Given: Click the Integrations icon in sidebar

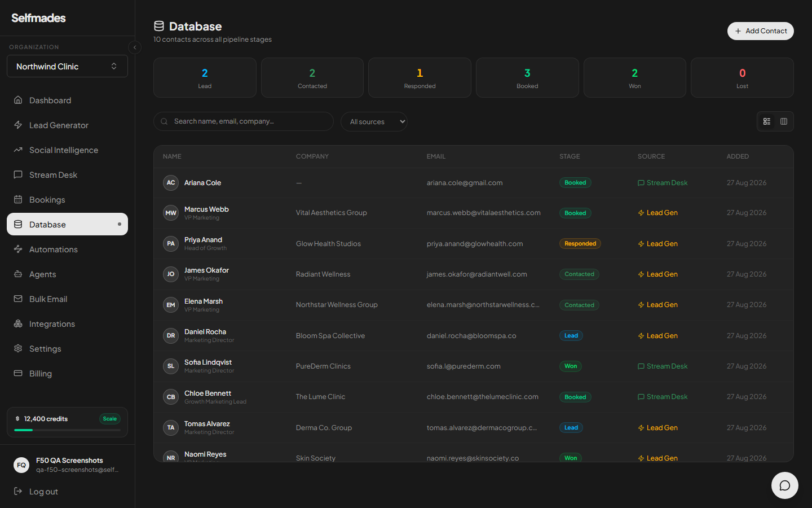Looking at the screenshot, I should click(x=18, y=323).
